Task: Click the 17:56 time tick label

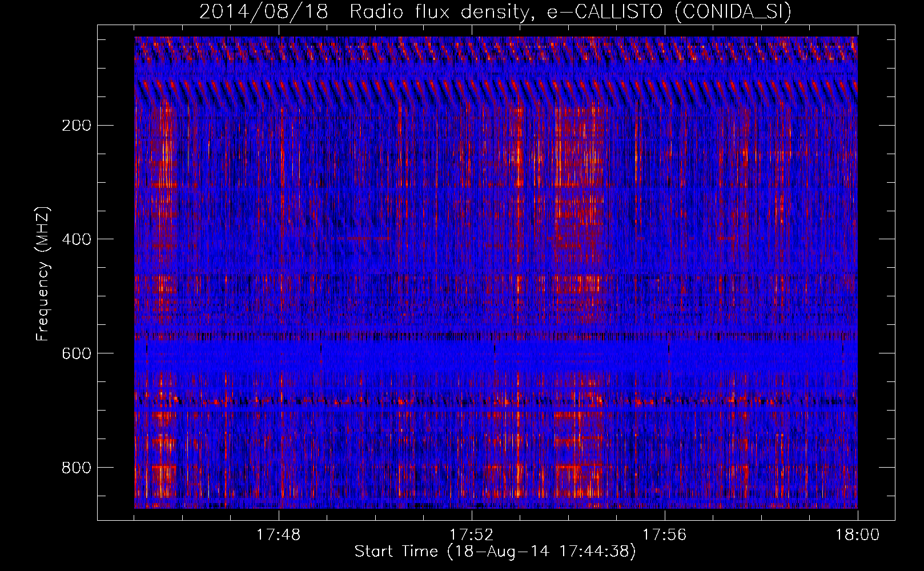Action: click(664, 535)
